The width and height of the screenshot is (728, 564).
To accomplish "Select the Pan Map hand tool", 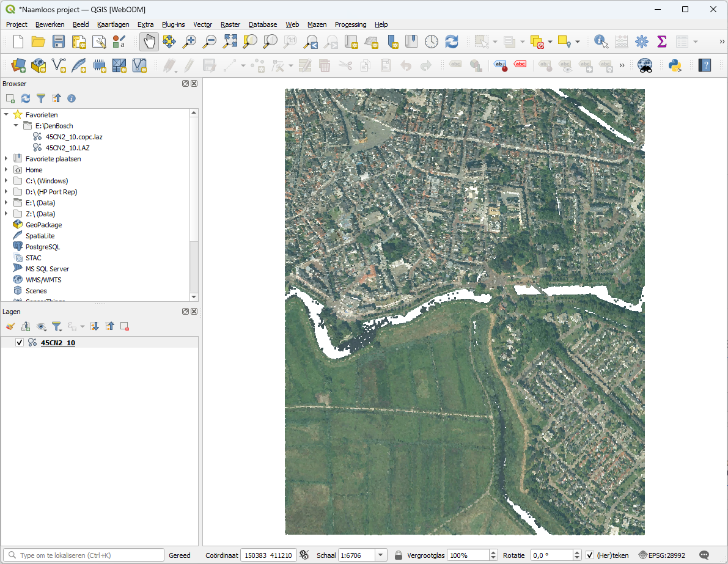I will click(149, 42).
